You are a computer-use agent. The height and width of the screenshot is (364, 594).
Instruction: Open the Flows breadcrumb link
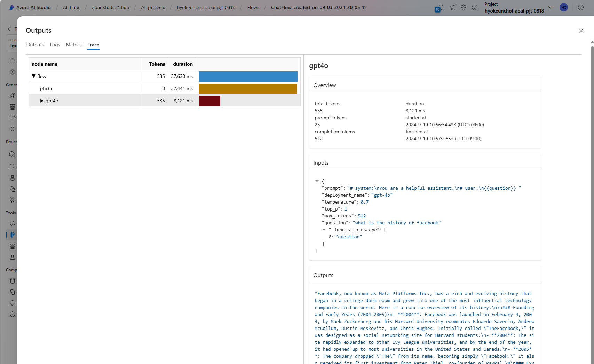pyautogui.click(x=253, y=7)
